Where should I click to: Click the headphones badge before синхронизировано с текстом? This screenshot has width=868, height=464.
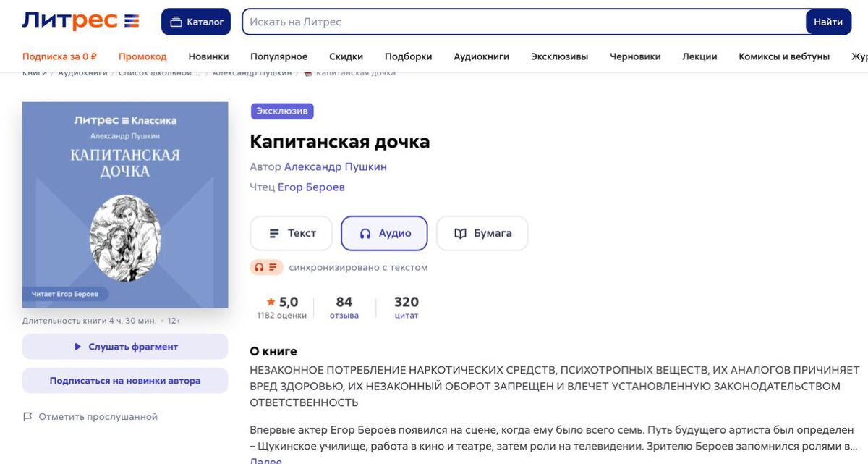tap(260, 266)
